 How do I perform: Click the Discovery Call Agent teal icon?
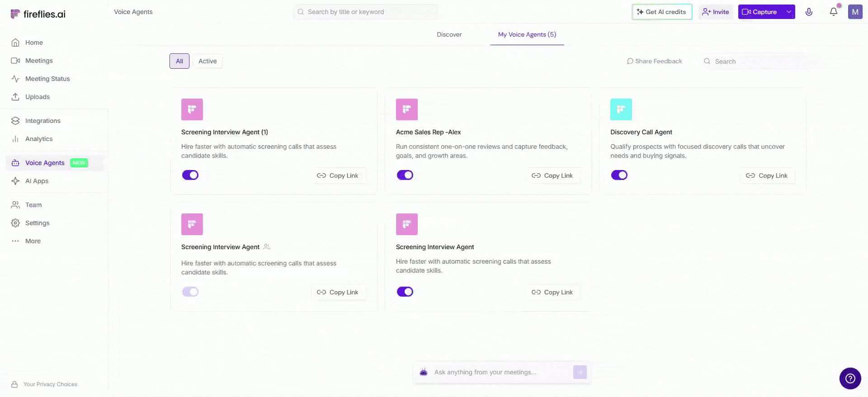point(621,109)
